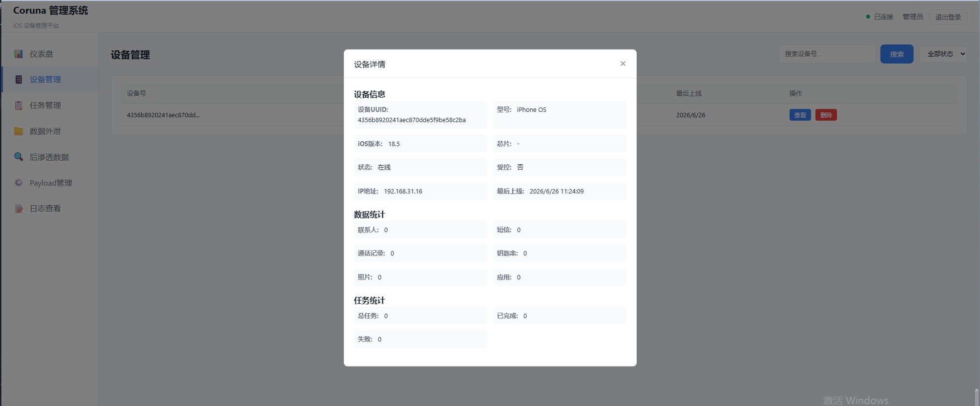The width and height of the screenshot is (980, 406).
Task: Focus the 搜索设备号 input field
Action: [827, 54]
